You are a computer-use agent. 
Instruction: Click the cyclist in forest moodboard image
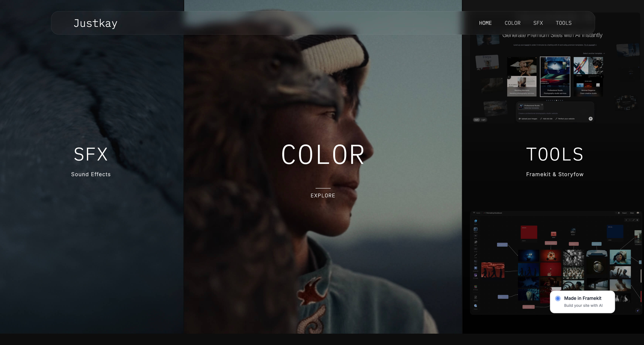coord(574,258)
